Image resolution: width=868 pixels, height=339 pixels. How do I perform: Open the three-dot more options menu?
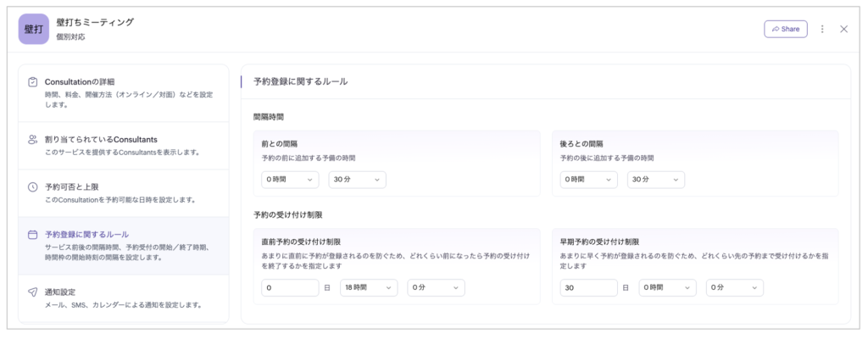[822, 29]
